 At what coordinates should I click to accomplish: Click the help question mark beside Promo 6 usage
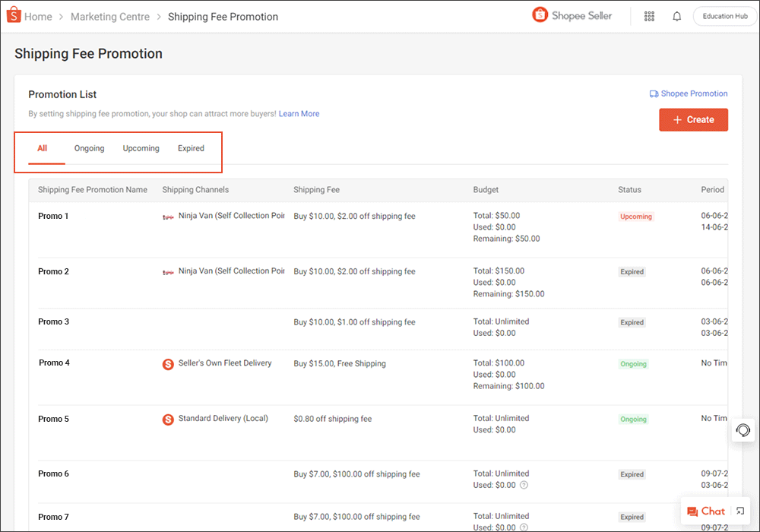click(x=526, y=484)
